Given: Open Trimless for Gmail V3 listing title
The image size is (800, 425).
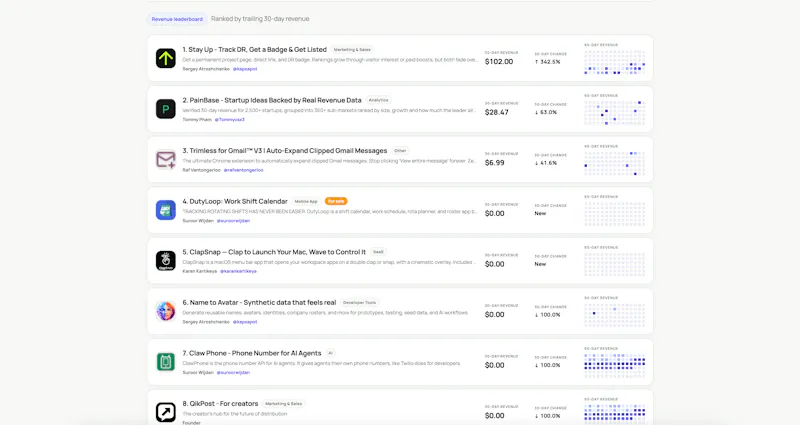Looking at the screenshot, I should [285, 151].
